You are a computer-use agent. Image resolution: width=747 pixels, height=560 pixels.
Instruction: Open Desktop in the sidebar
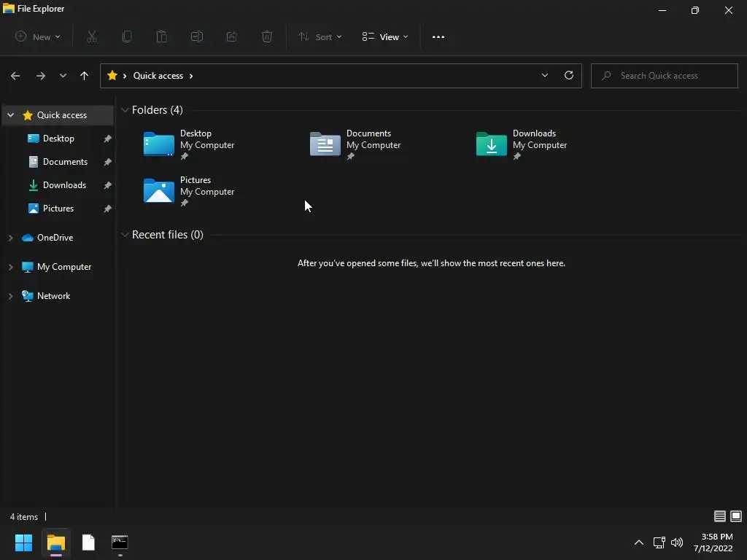click(58, 139)
